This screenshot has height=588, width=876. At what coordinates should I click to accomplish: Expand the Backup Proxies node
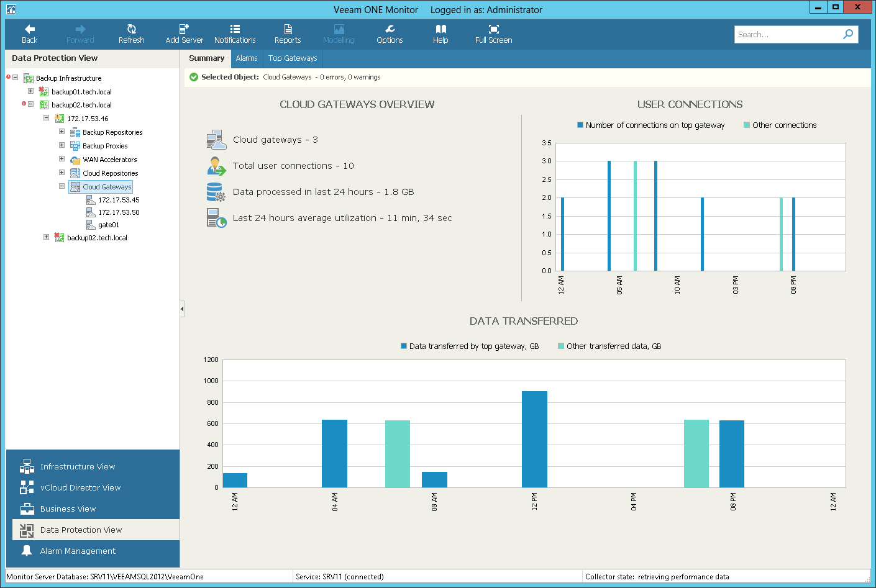(x=62, y=145)
